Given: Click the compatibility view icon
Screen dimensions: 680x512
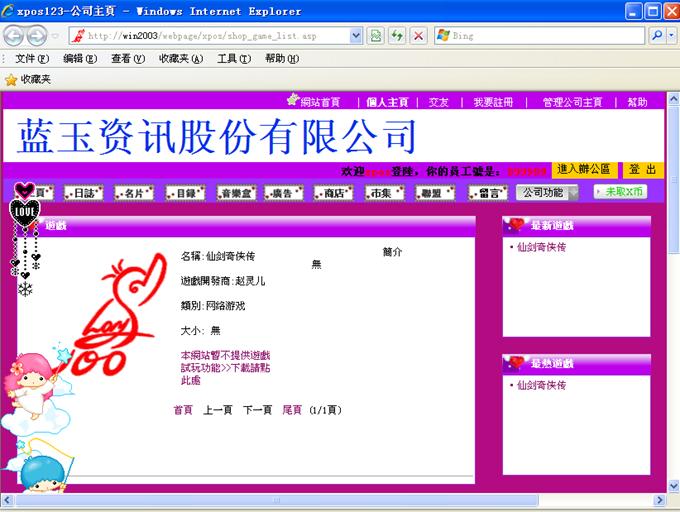Looking at the screenshot, I should 375,36.
